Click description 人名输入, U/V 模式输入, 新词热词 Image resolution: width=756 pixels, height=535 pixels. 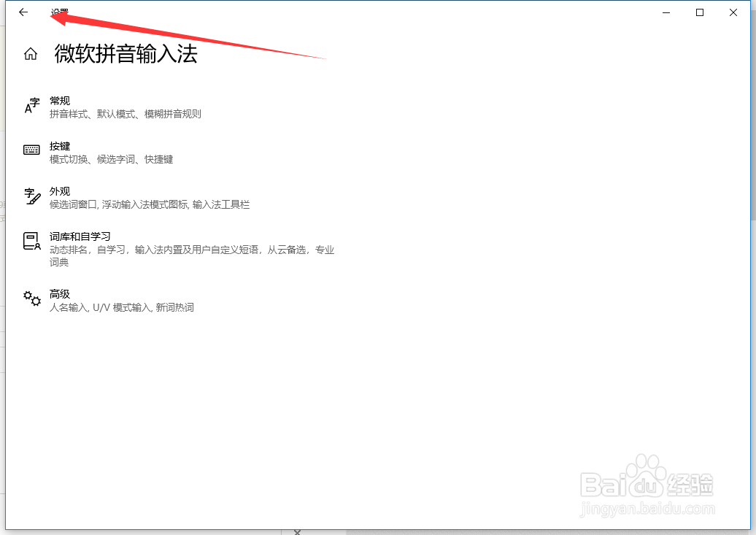[x=121, y=308]
